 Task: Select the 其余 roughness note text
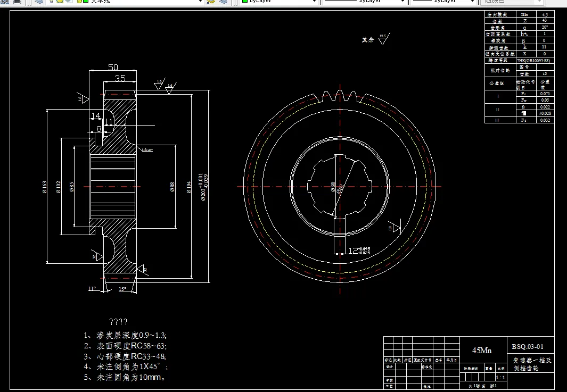368,40
